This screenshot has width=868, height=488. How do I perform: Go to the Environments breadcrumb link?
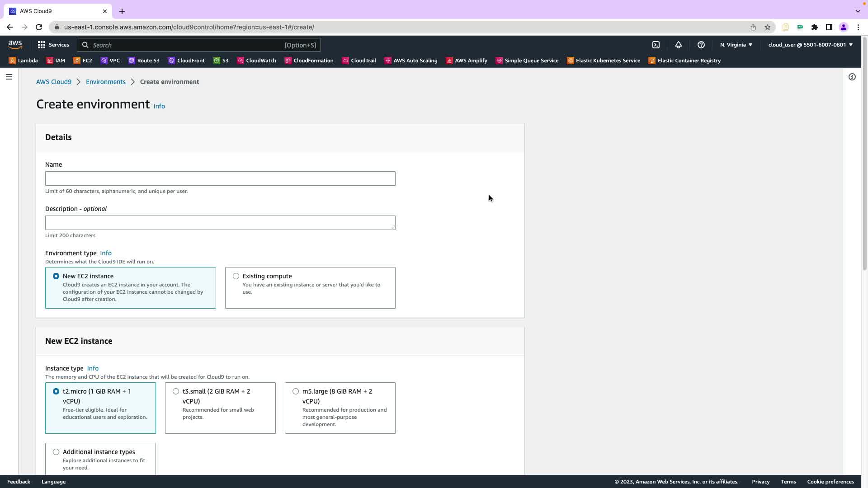(x=105, y=82)
